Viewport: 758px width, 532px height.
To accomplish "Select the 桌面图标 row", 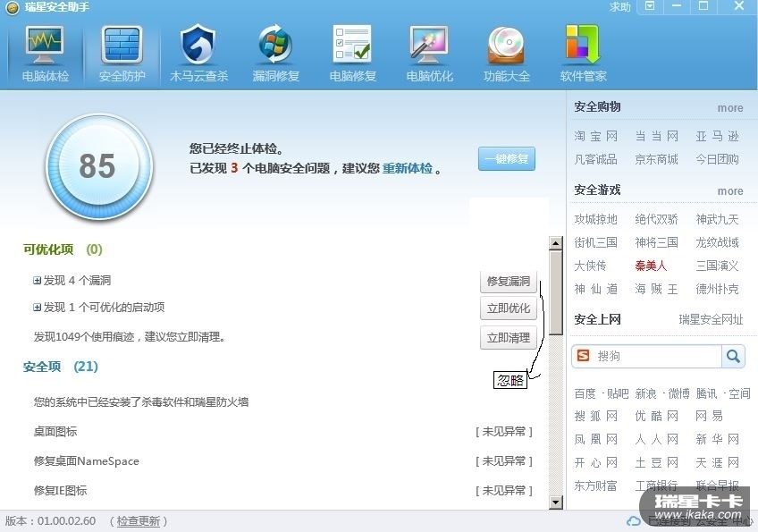I will (x=282, y=431).
